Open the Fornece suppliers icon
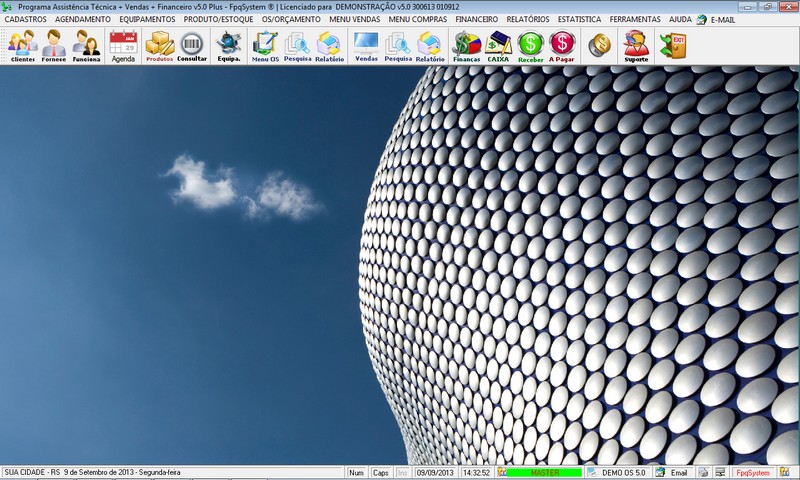800x480 pixels. point(54,46)
